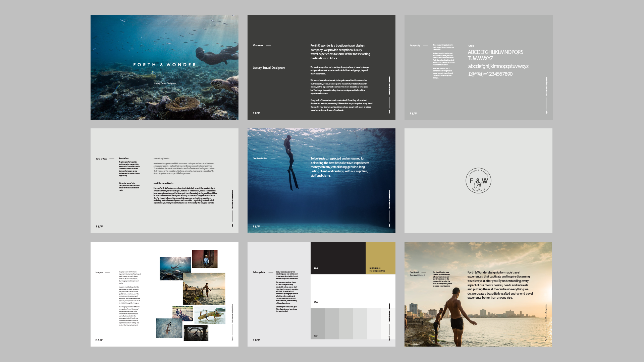Click the red doorway photo in the collage
644x362 pixels.
(x=205, y=259)
